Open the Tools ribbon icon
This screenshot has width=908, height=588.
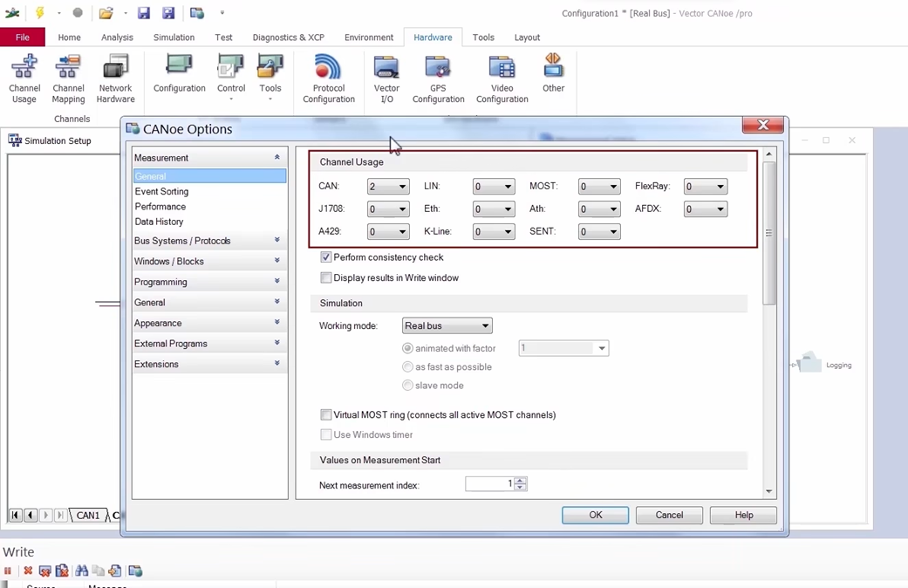pyautogui.click(x=270, y=77)
